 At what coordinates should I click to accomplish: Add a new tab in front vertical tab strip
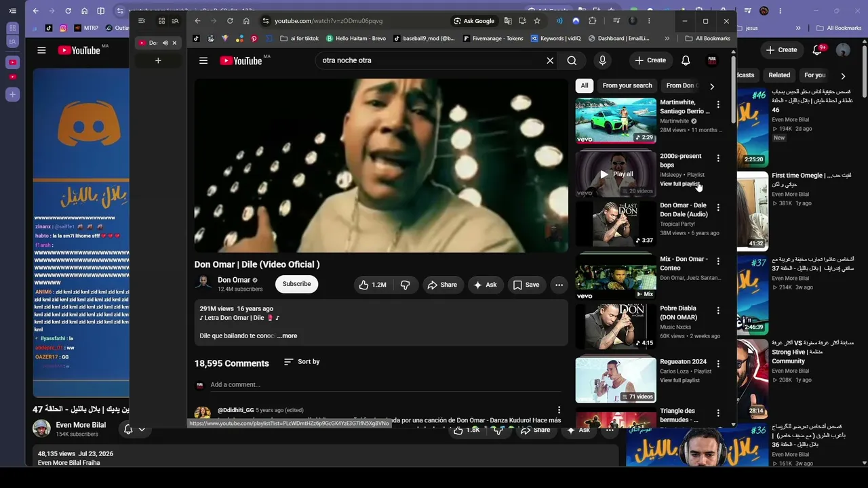[158, 61]
